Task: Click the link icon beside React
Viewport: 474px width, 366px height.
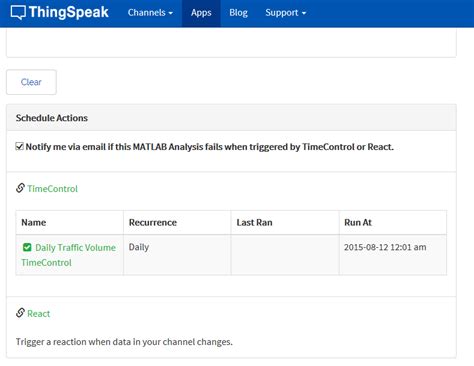Action: click(20, 313)
